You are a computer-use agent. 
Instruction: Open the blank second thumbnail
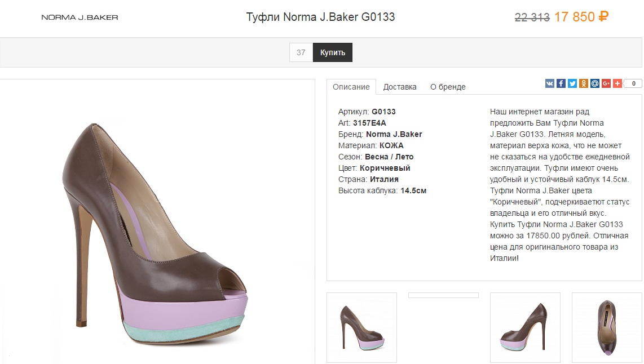[443, 295]
